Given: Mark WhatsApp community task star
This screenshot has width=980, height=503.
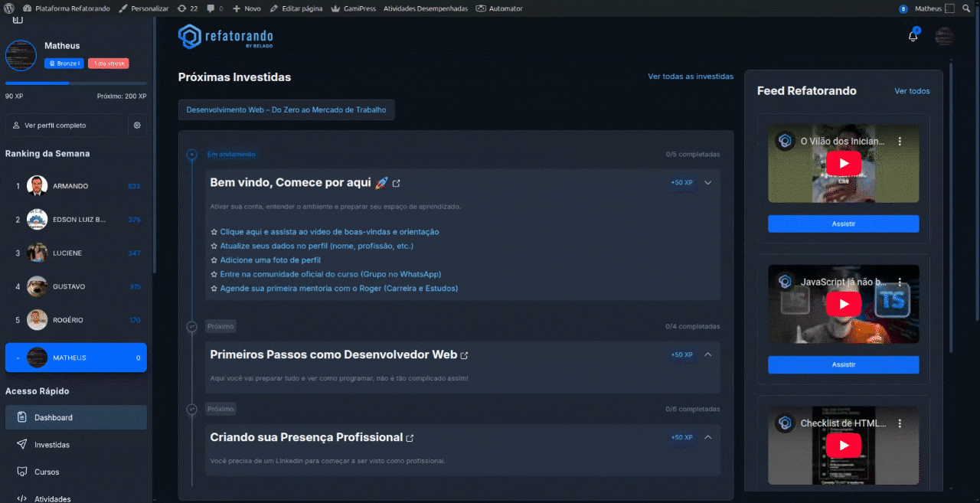Looking at the screenshot, I should click(x=214, y=274).
